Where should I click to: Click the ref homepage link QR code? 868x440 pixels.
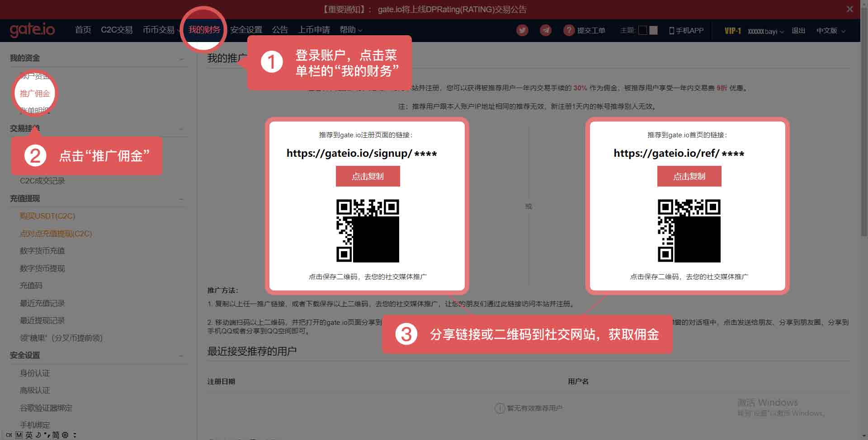689,230
